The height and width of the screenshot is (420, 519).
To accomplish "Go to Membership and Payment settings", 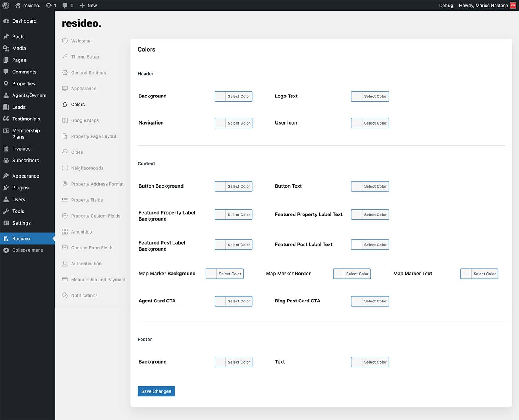I will tap(98, 280).
